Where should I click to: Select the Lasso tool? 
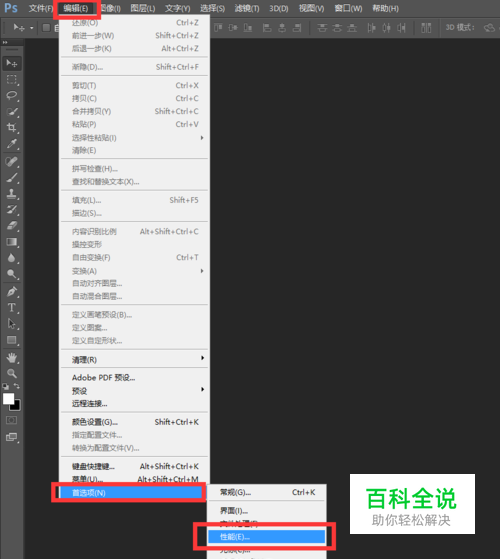pyautogui.click(x=12, y=96)
